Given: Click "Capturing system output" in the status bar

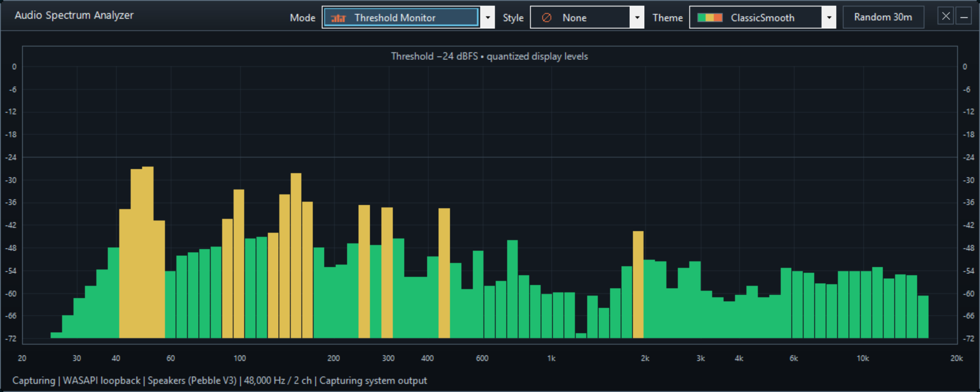Looking at the screenshot, I should point(373,381).
